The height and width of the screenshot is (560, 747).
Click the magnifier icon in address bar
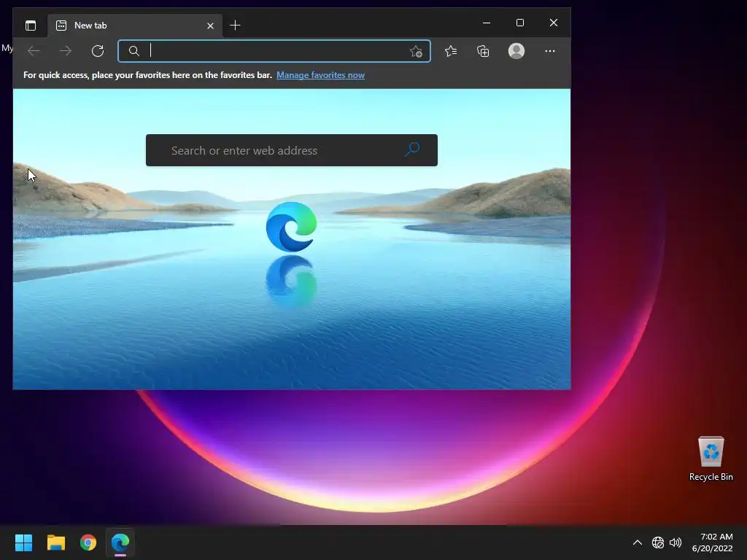(x=134, y=51)
